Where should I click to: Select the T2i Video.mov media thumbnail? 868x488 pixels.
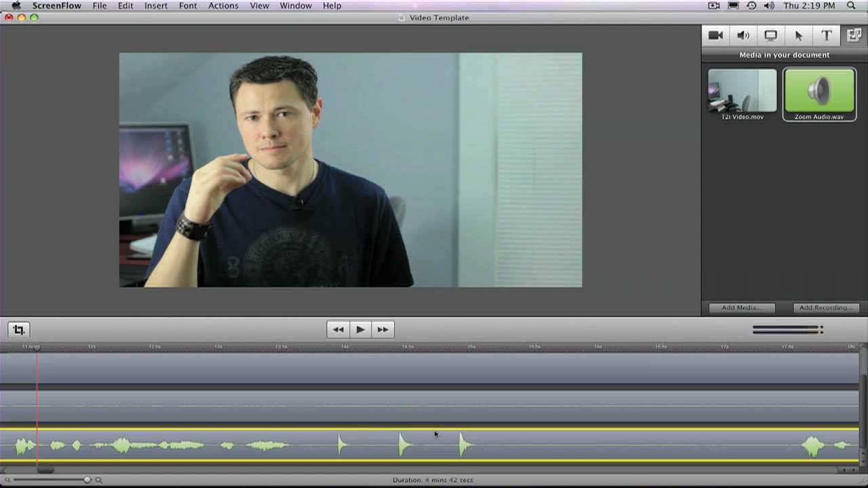(x=742, y=91)
